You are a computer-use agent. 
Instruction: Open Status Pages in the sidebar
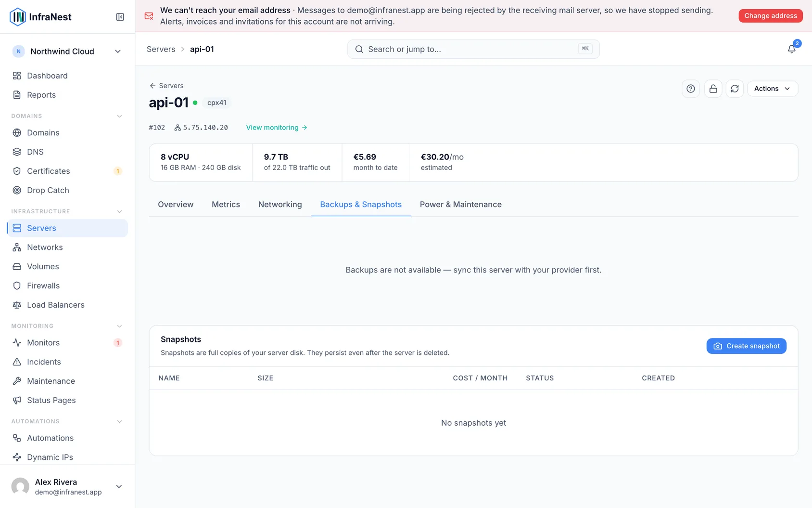[67, 400]
